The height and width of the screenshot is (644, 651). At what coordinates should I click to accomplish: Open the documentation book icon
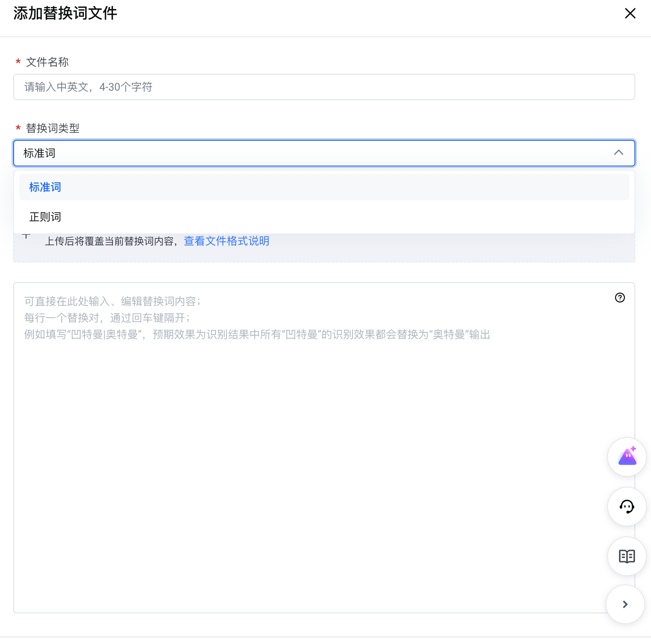tap(627, 556)
